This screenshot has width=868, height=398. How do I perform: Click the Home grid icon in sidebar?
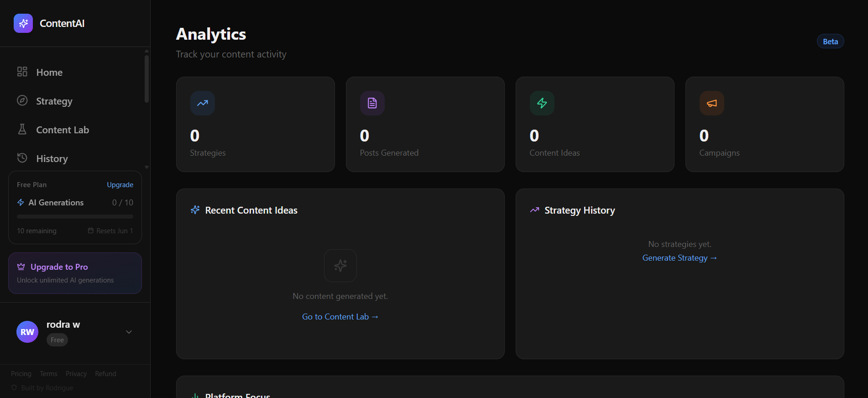22,72
